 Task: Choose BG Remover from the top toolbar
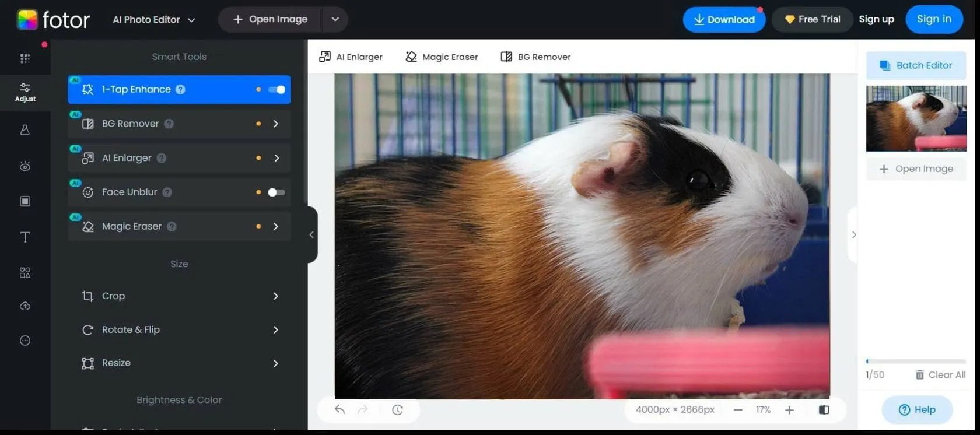535,57
